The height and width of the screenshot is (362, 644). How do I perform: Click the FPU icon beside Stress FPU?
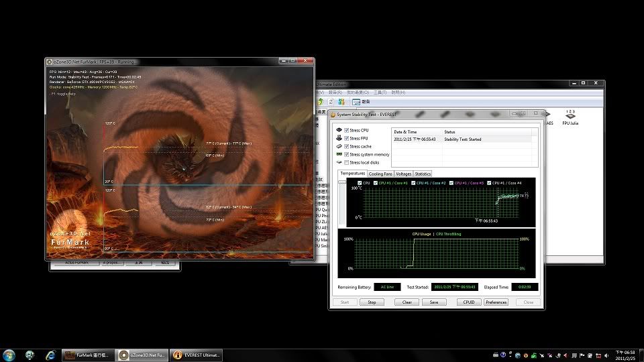pyautogui.click(x=339, y=138)
